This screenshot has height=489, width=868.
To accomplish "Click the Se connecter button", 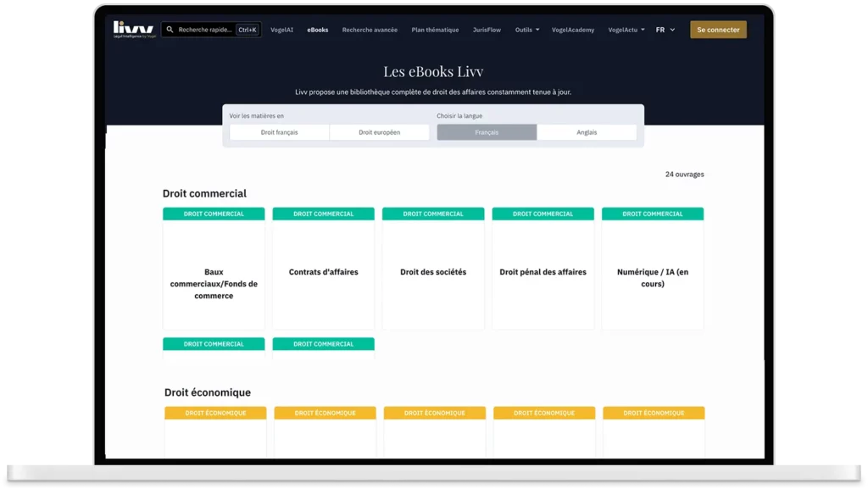I will 718,30.
